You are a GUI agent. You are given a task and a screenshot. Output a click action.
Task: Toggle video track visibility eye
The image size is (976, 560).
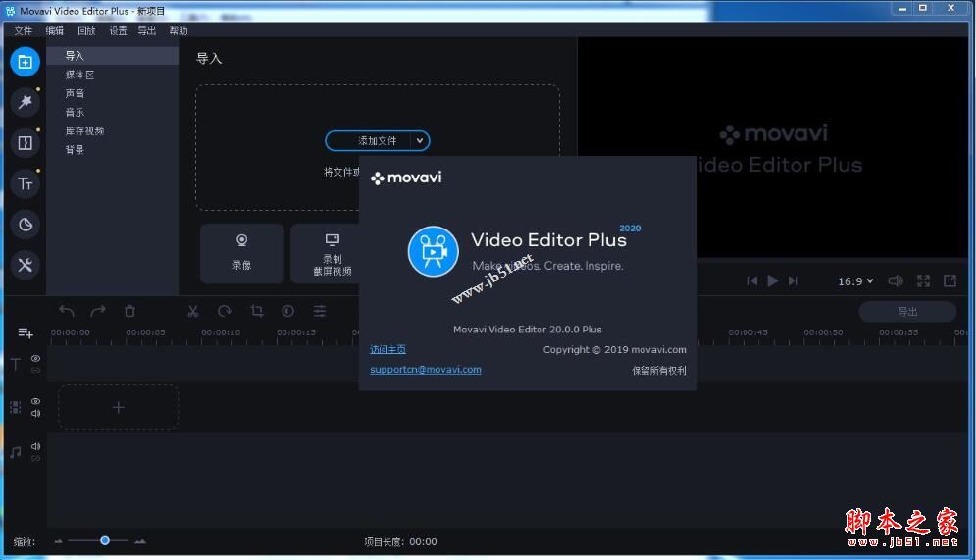click(x=36, y=401)
